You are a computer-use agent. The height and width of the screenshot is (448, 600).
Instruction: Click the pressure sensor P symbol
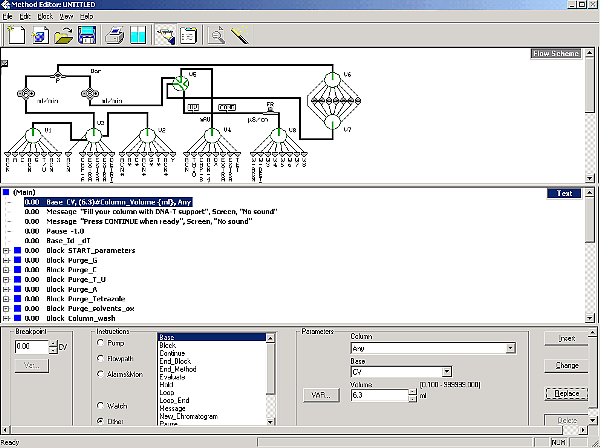coord(58,77)
